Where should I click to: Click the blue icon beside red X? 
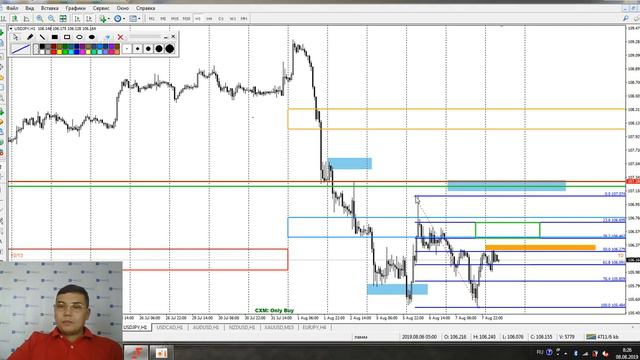[107, 37]
